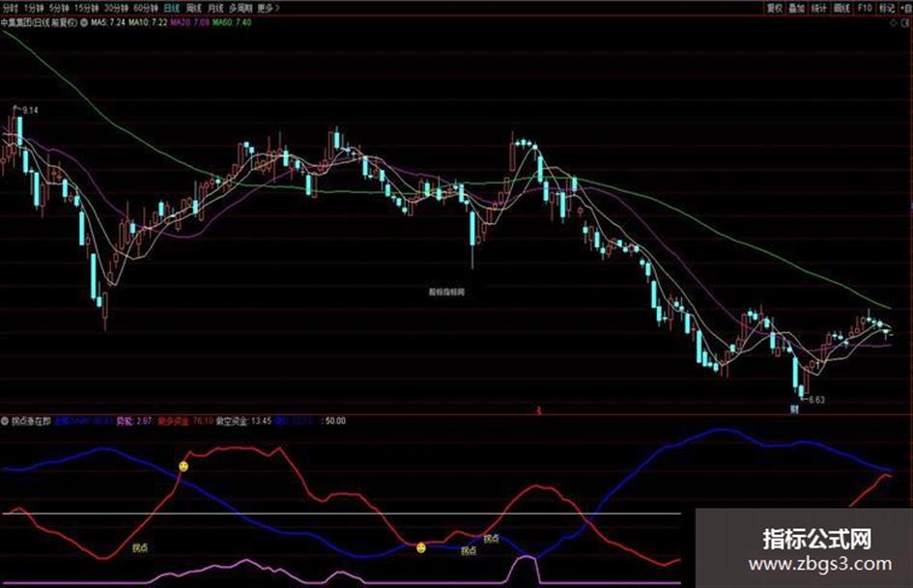Image resolution: width=913 pixels, height=588 pixels.
Task: Switch to the 月线 monthly chart
Action: pyautogui.click(x=215, y=8)
